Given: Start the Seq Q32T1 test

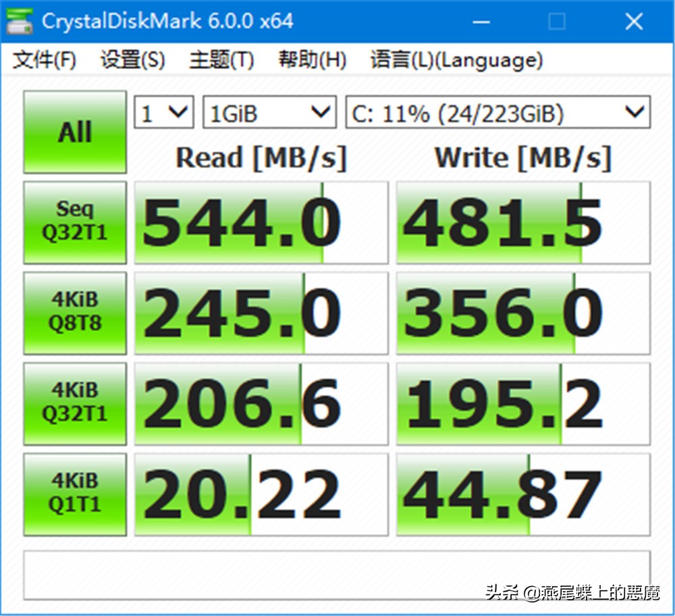Looking at the screenshot, I should coord(76,222).
